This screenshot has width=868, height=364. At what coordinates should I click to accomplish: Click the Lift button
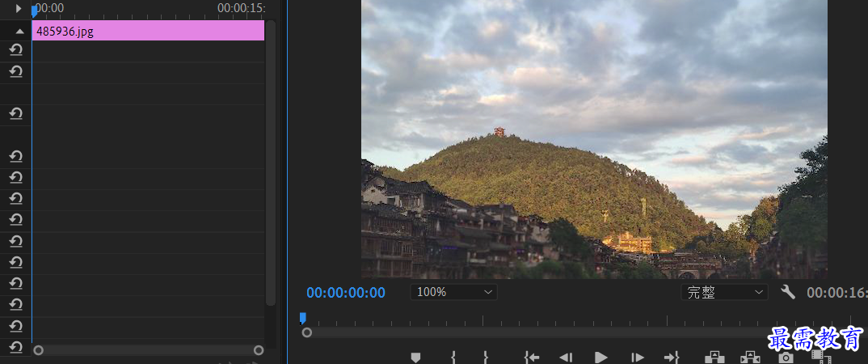(714, 358)
